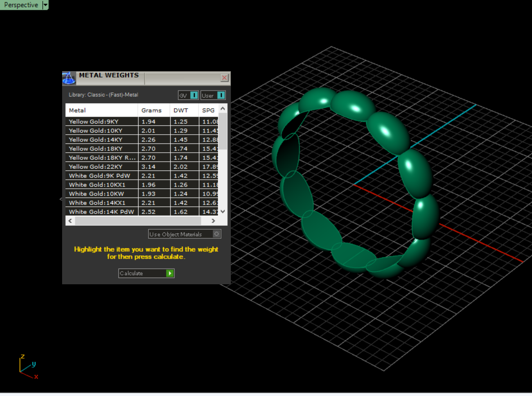Click the horizontal scroll right arrow
This screenshot has width=532, height=396.
(213, 221)
